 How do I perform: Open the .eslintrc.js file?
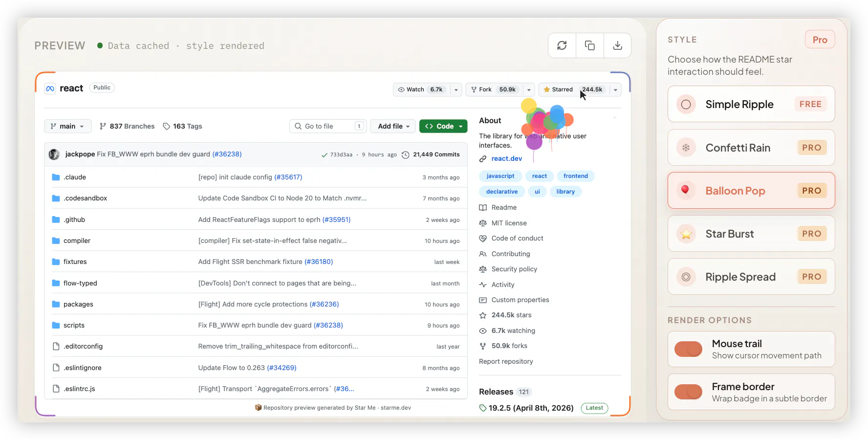click(79, 389)
